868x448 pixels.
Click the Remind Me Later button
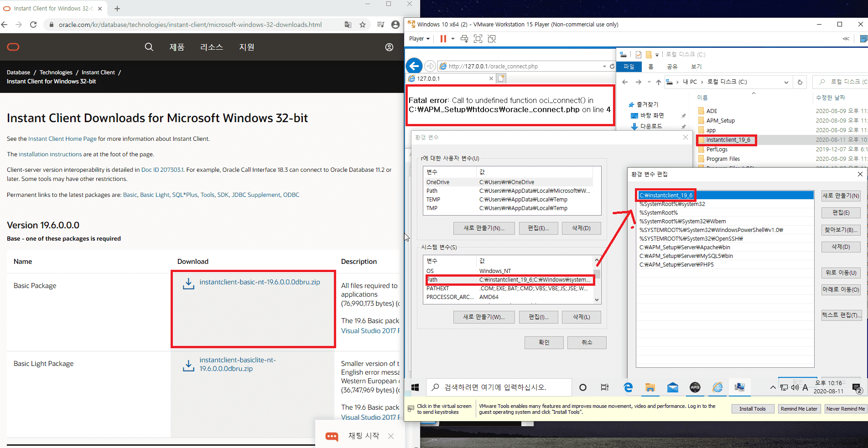(x=799, y=409)
